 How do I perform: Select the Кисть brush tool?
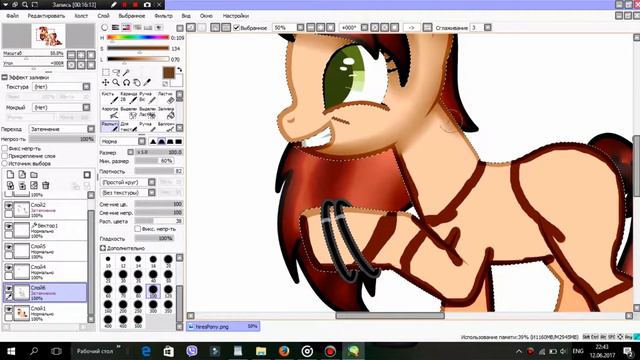point(109,97)
